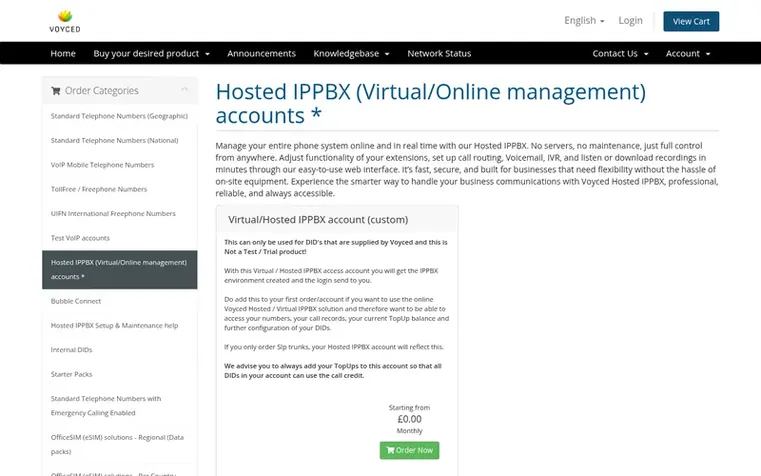Expand the Contact Us dropdown

coord(620,53)
